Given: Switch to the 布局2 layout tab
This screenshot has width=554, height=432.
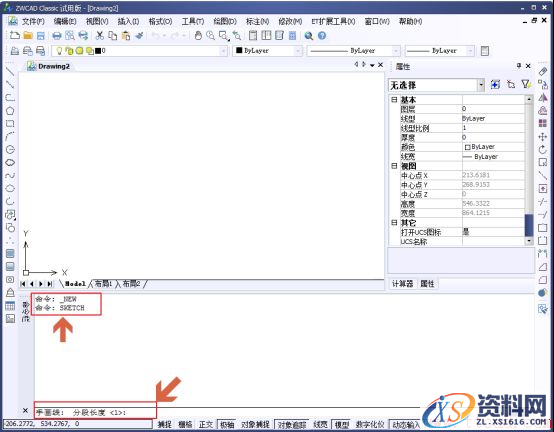Looking at the screenshot, I should point(131,284).
